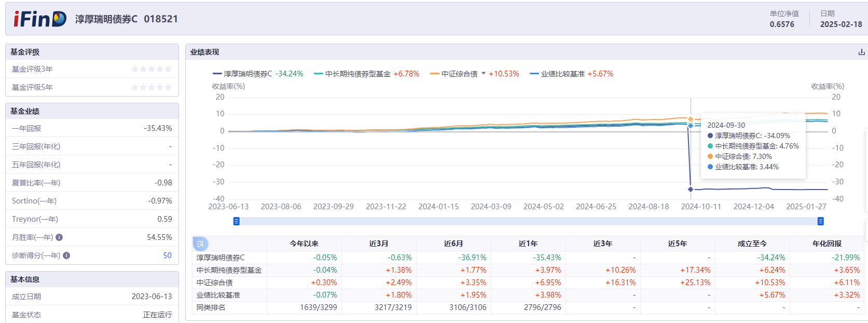Viewport: 868px width, 323px height.
Task: Toggle the 业绩比较基准 legend series
Action: point(562,74)
